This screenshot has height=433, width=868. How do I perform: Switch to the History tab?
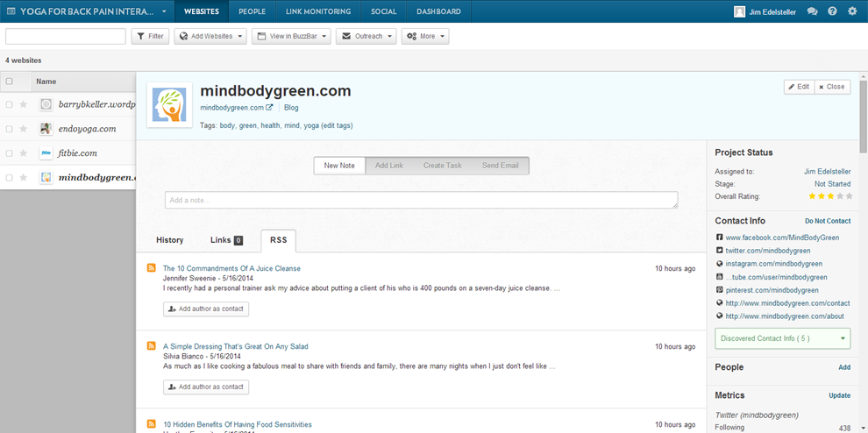pos(170,240)
